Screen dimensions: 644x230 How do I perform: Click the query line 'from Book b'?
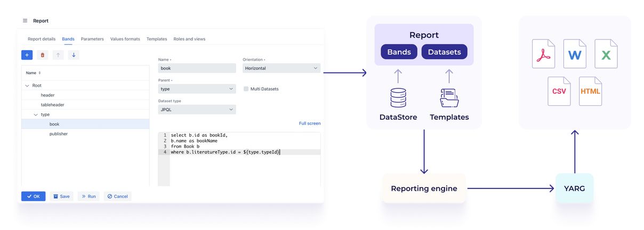(185, 146)
